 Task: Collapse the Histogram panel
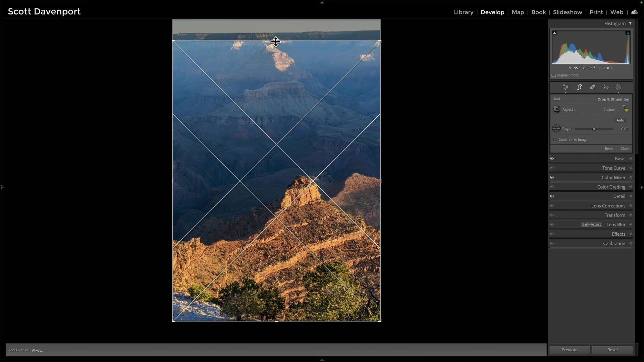631,23
